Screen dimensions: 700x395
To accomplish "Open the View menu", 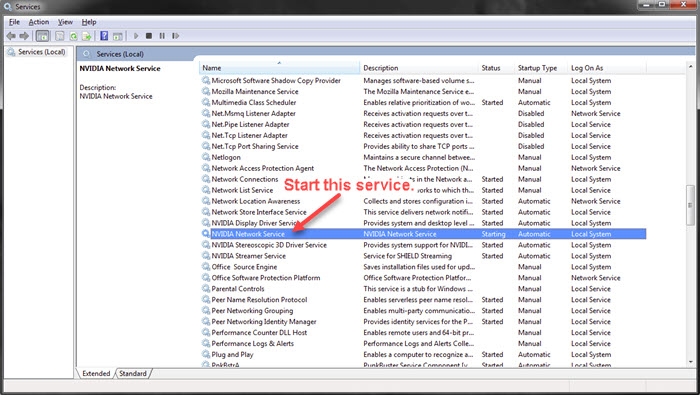I will coord(65,22).
